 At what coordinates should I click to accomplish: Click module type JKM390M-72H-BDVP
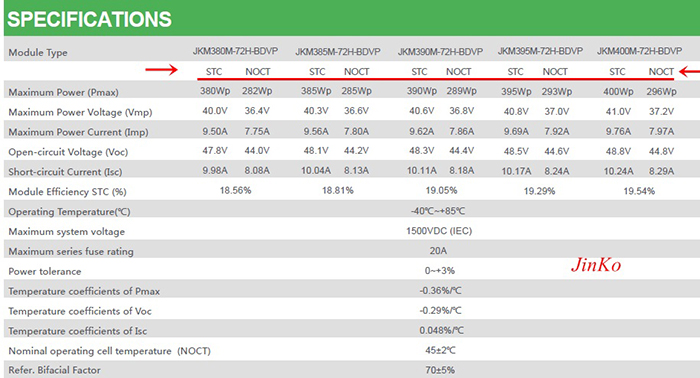(440, 52)
